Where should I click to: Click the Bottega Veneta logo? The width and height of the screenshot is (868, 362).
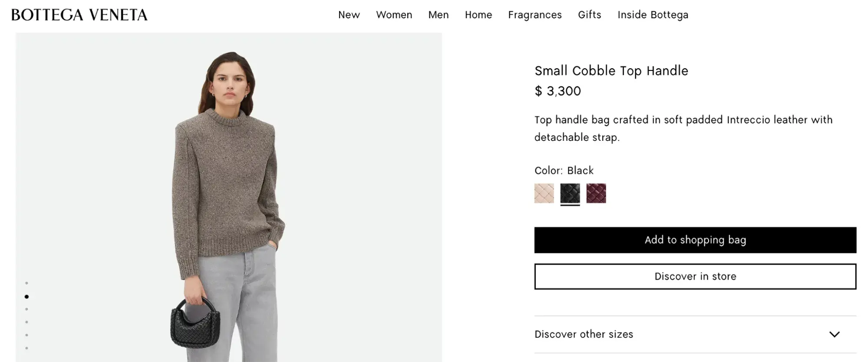click(x=79, y=15)
